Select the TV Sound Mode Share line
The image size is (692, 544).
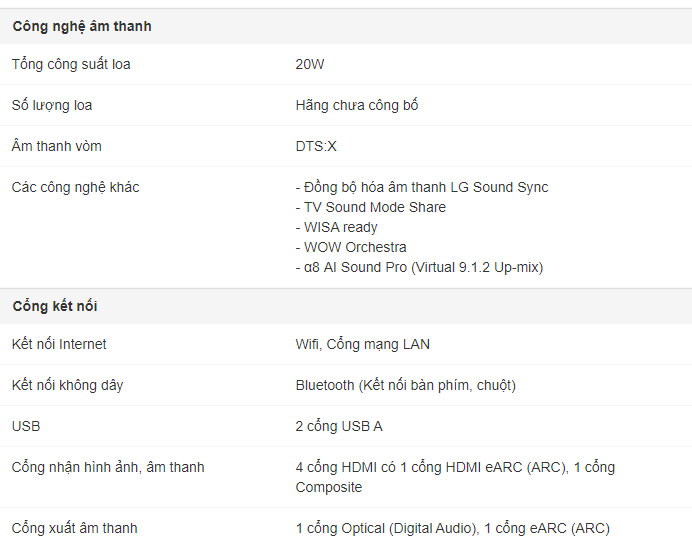[x=371, y=207]
